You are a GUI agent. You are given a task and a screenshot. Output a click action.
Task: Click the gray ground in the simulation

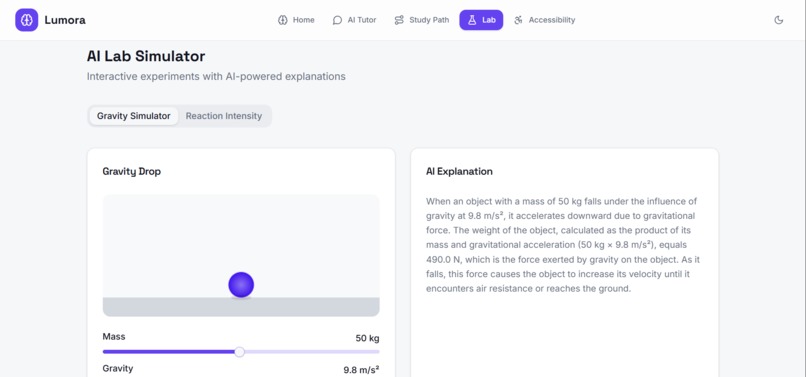coord(241,307)
